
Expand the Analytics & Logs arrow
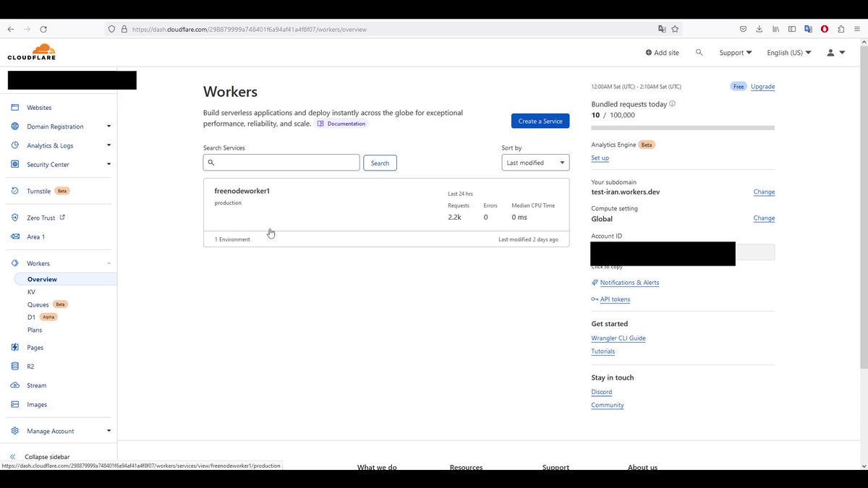pos(109,145)
